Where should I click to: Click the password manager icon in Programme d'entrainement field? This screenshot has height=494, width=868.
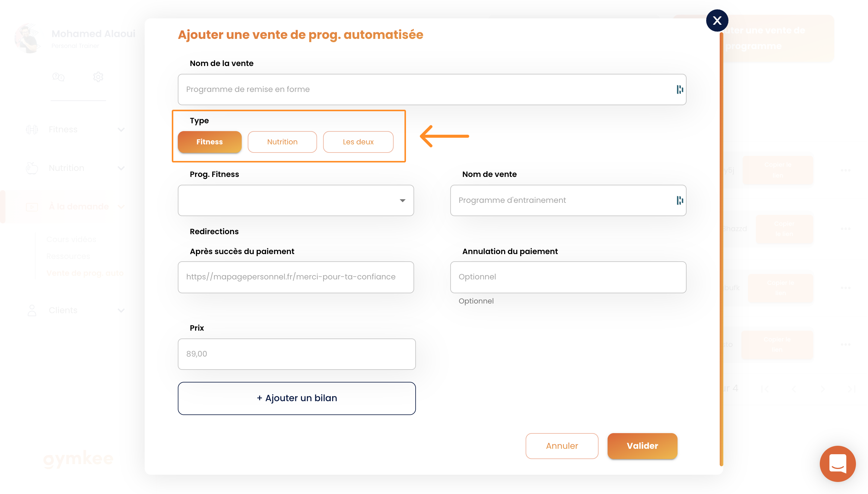tap(679, 200)
